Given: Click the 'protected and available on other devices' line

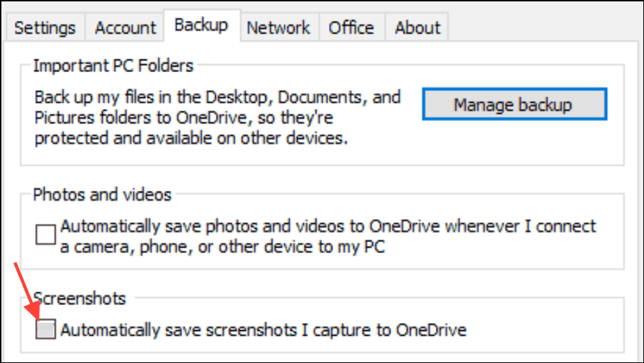Looking at the screenshot, I should pyautogui.click(x=190, y=138).
